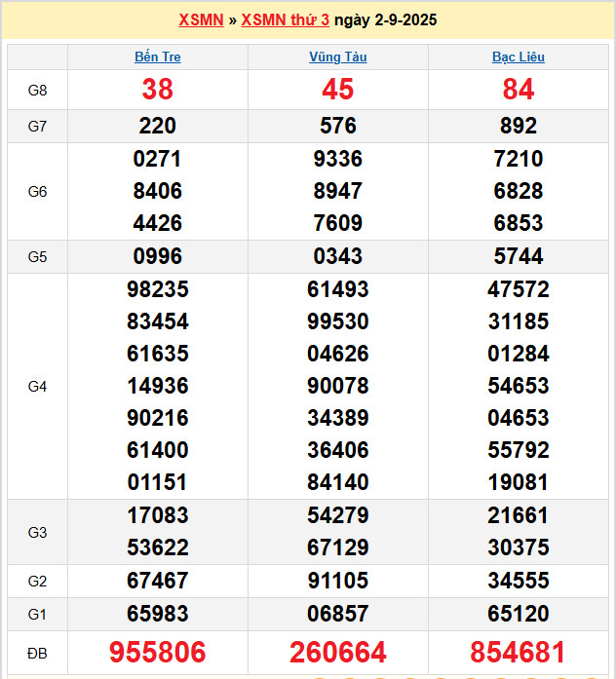Click G3 number 17083

tap(158, 515)
